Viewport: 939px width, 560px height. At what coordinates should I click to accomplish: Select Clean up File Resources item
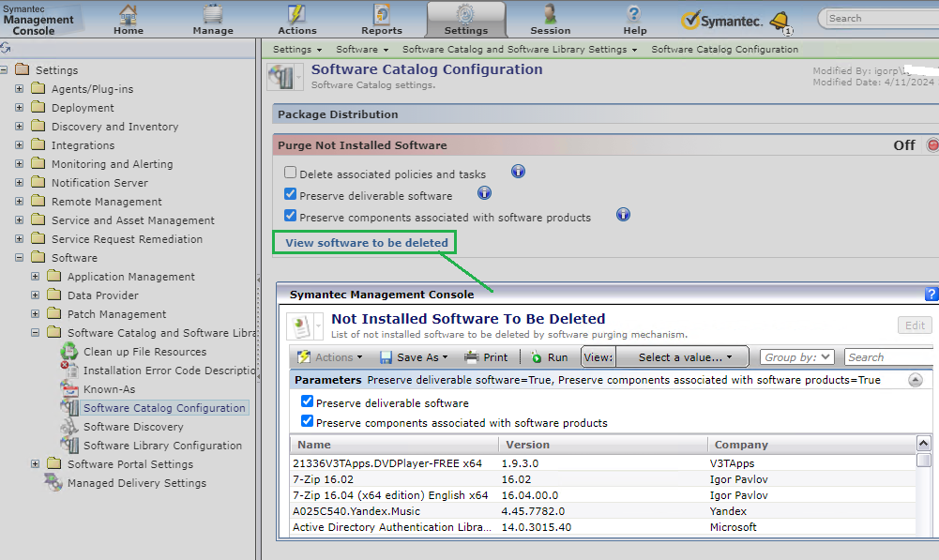pyautogui.click(x=144, y=352)
